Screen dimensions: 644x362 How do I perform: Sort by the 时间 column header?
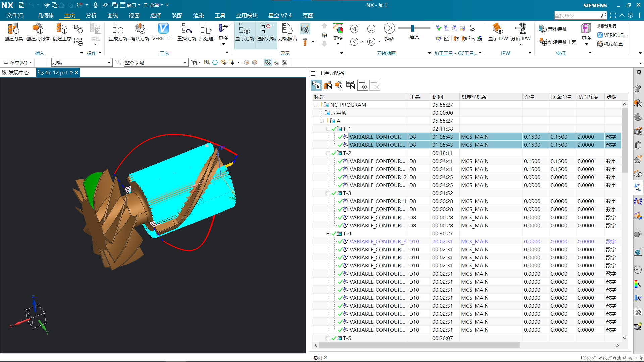(444, 97)
